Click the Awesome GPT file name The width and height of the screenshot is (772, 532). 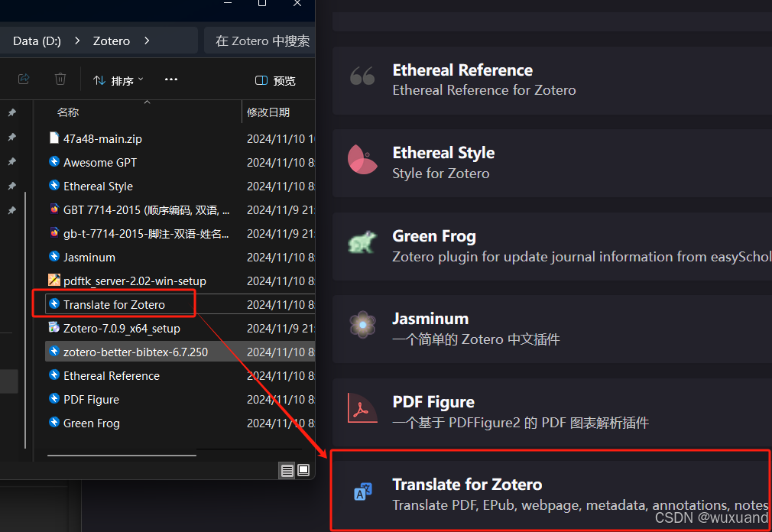point(100,162)
